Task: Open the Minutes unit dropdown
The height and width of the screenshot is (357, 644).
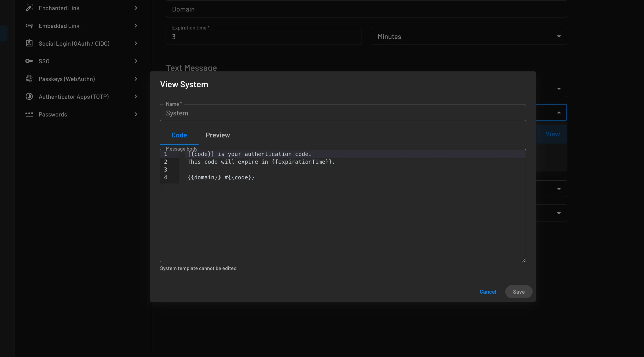Action: 559,37
